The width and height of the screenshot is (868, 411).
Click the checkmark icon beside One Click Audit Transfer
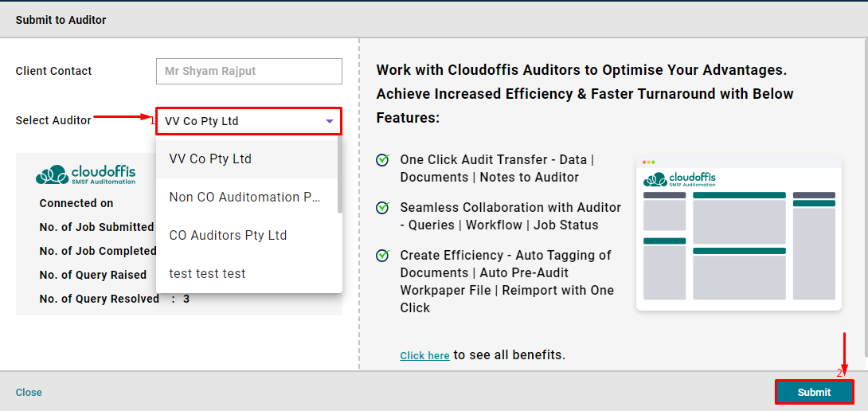click(383, 160)
